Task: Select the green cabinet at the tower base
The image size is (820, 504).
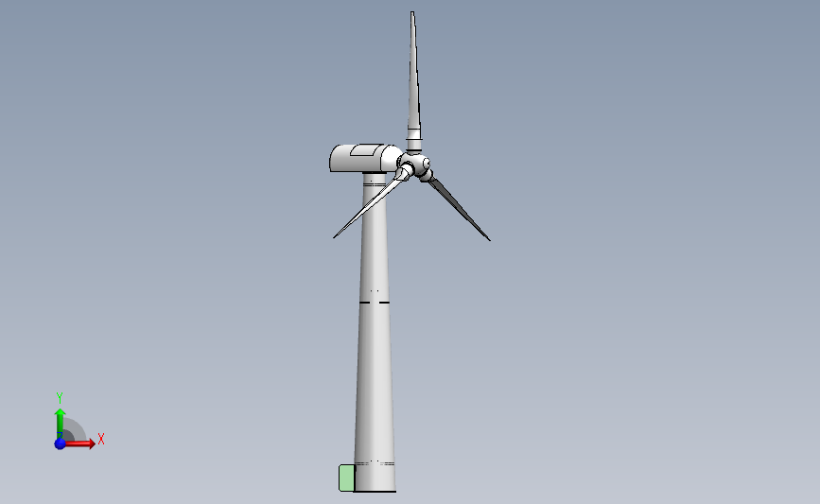Action: pos(347,478)
